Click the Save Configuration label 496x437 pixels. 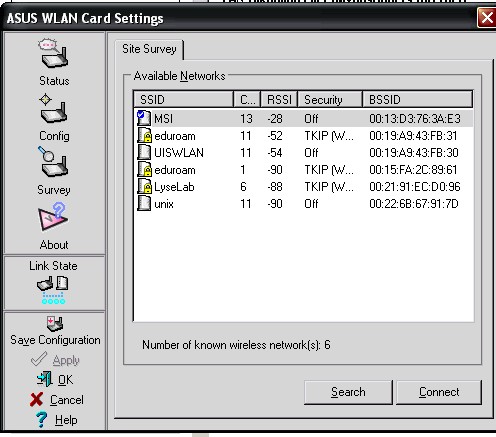point(55,340)
